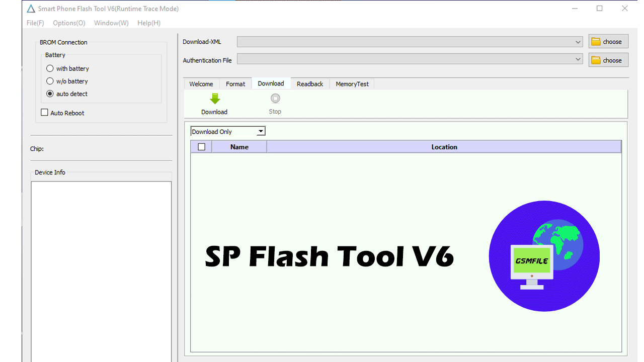
Task: Maximize the Flash Tool window
Action: [599, 9]
